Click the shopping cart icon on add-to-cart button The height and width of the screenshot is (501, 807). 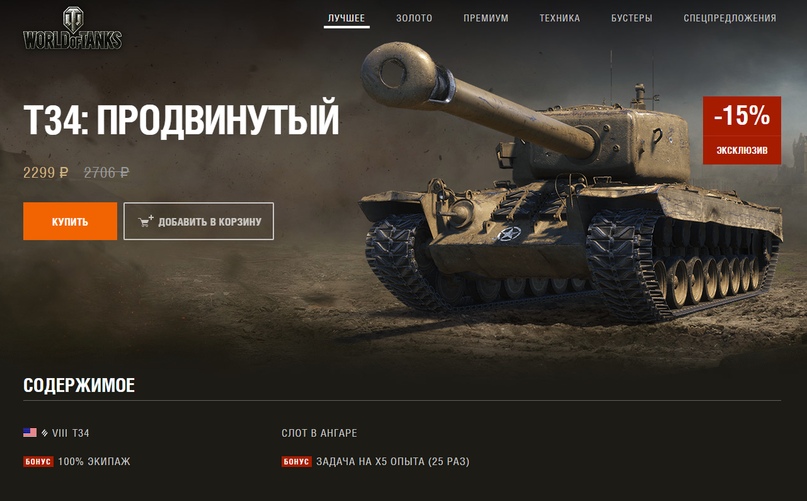pos(146,221)
